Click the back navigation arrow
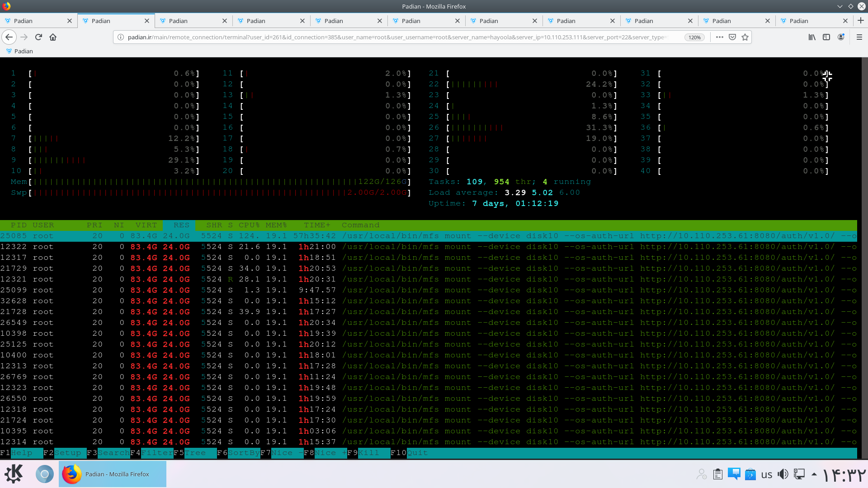This screenshot has width=868, height=488. [9, 37]
